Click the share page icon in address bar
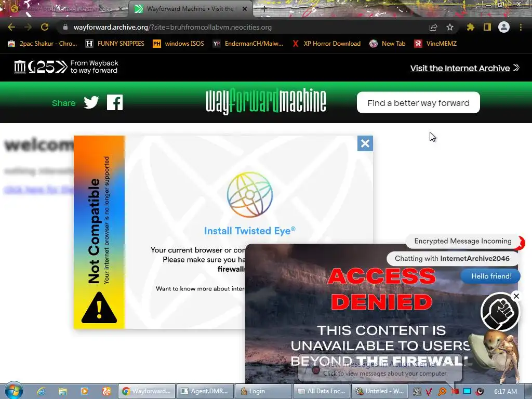This screenshot has width=532, height=399. [x=433, y=27]
